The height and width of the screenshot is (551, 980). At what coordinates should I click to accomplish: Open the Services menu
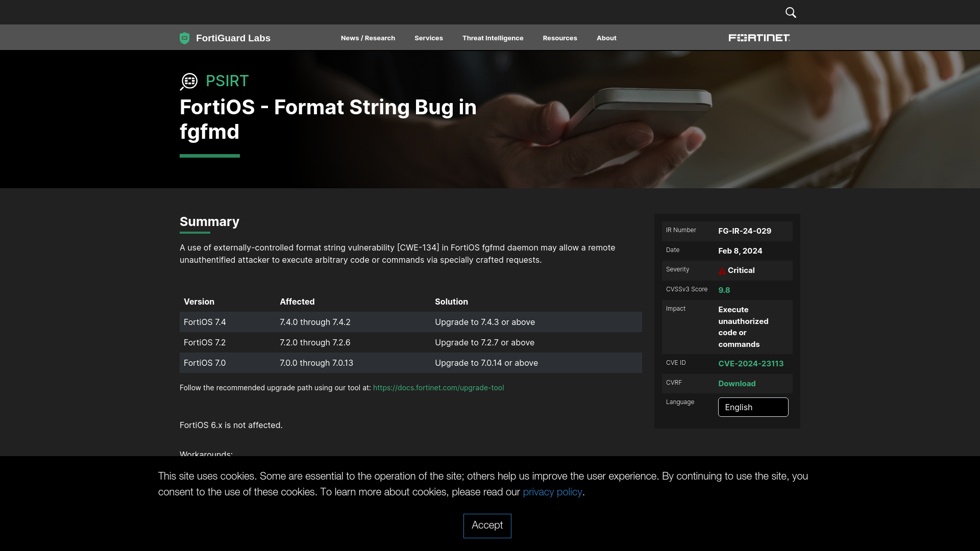pyautogui.click(x=429, y=38)
